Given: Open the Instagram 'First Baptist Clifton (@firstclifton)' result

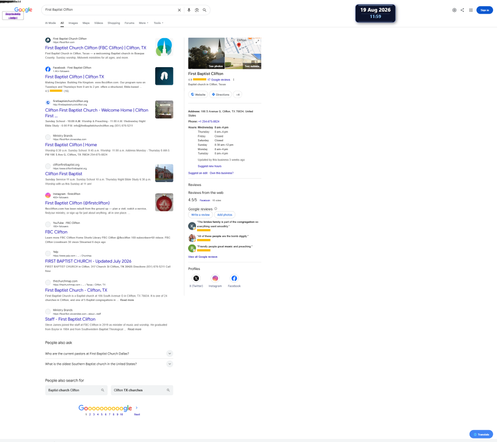Looking at the screenshot, I should [x=77, y=203].
